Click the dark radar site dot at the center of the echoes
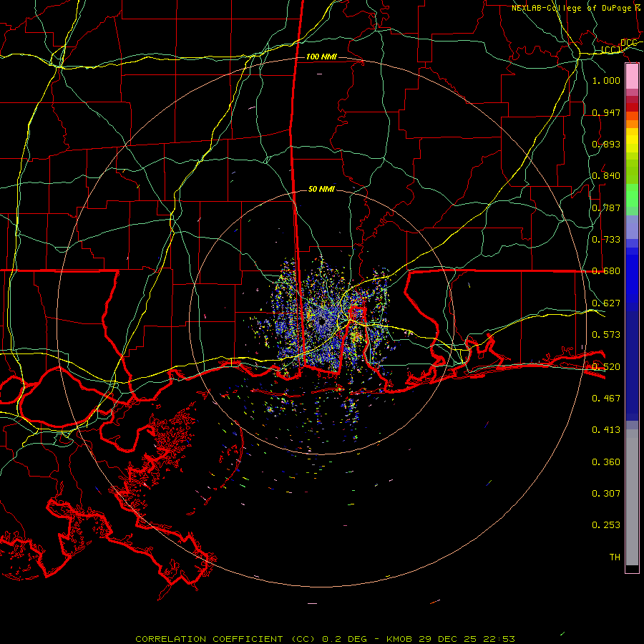 point(322,321)
